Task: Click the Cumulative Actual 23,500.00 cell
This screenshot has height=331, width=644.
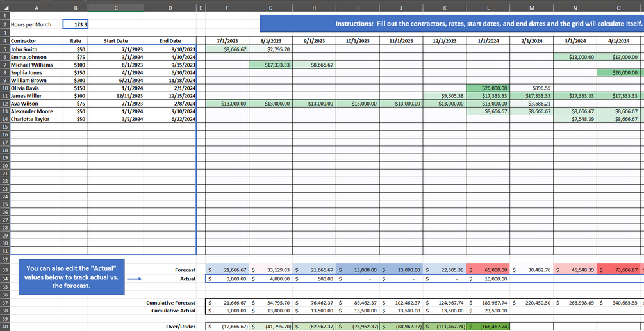Action: (x=488, y=311)
